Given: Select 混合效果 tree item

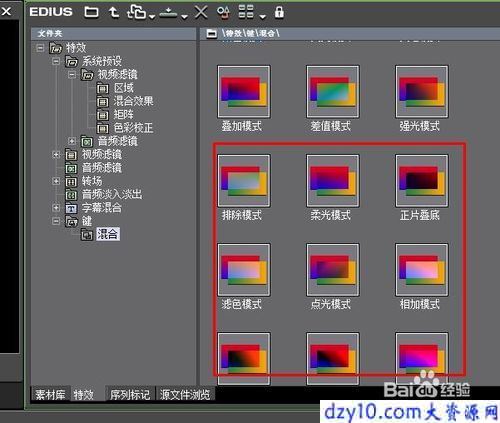Looking at the screenshot, I should pyautogui.click(x=133, y=101).
